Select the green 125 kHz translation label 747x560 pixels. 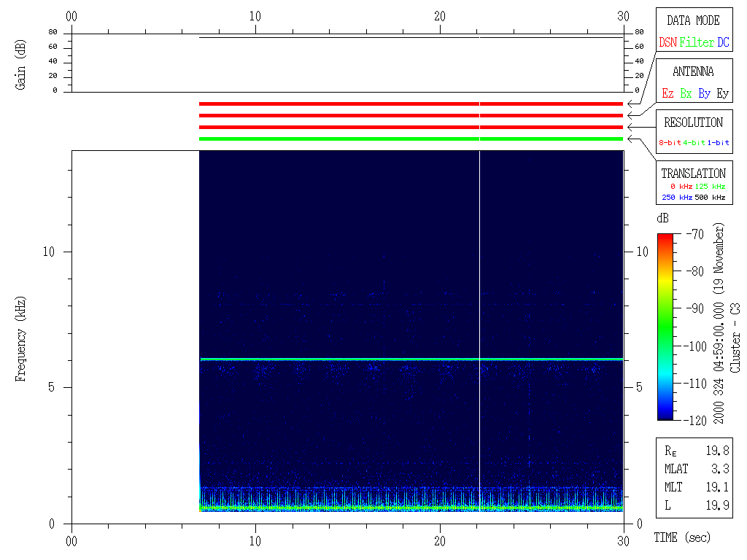(710, 187)
